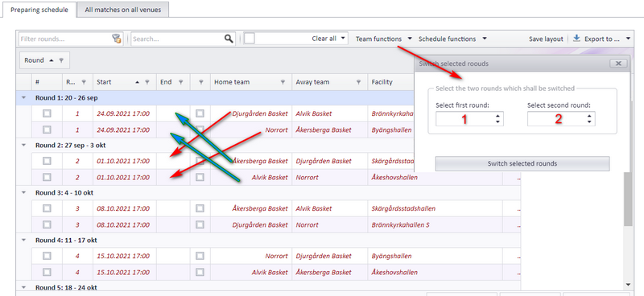This screenshot has width=644, height=296.
Task: Open the Export to dropdown arrow
Action: coord(629,39)
